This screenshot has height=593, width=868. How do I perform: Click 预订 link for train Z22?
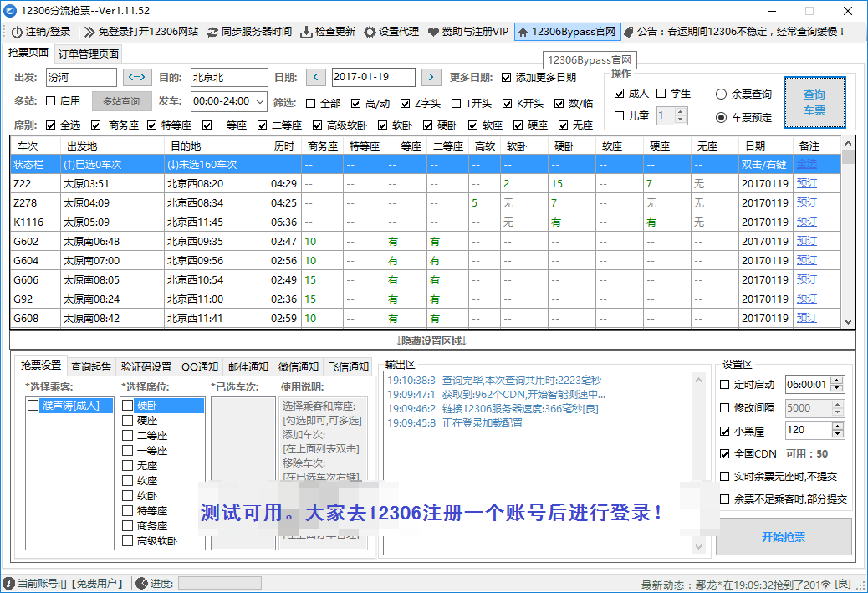[807, 183]
